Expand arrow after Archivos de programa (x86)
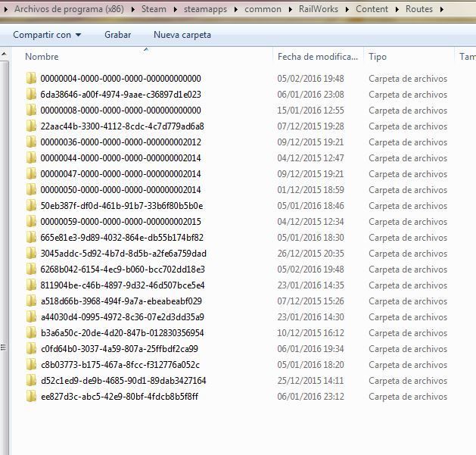The height and width of the screenshot is (455, 476). (133, 9)
